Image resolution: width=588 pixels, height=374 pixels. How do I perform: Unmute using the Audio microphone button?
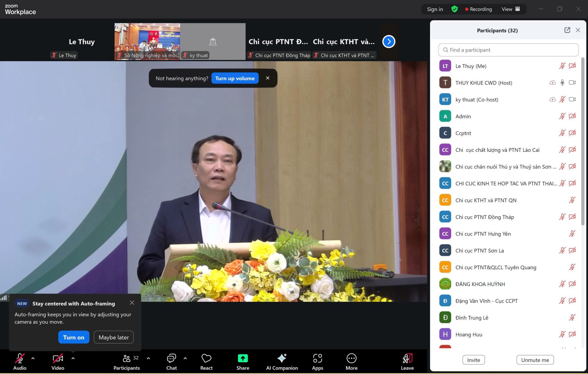click(20, 358)
